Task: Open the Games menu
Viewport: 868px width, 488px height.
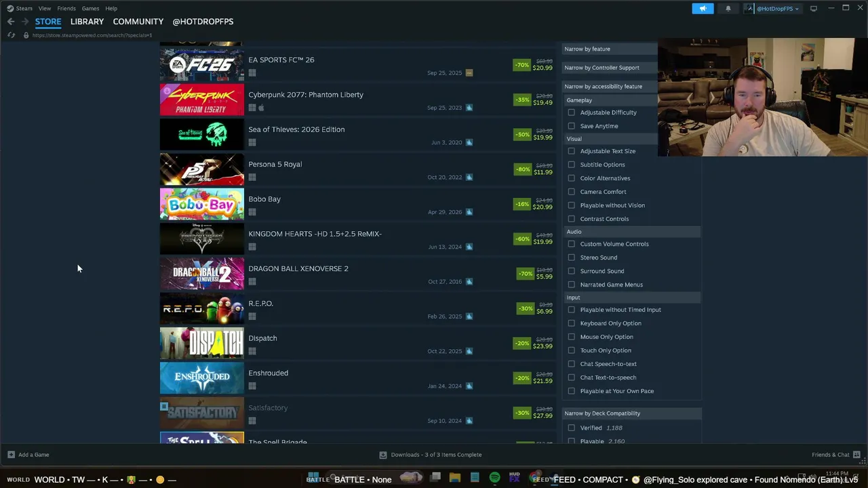Action: [90, 8]
